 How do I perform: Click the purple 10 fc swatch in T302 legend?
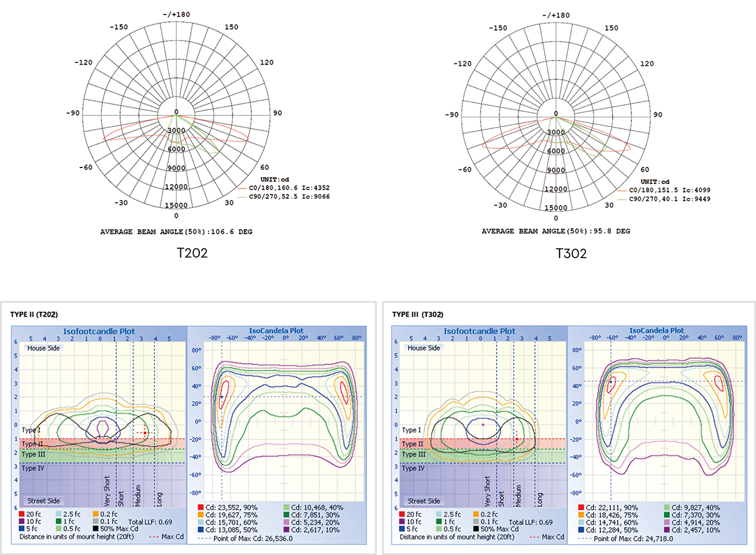point(402,522)
